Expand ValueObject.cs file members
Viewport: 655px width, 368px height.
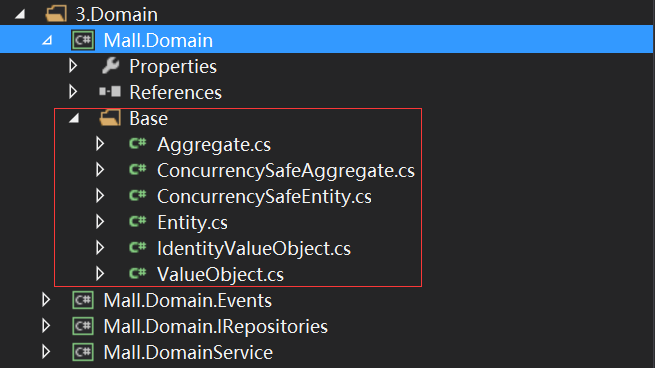coord(100,274)
